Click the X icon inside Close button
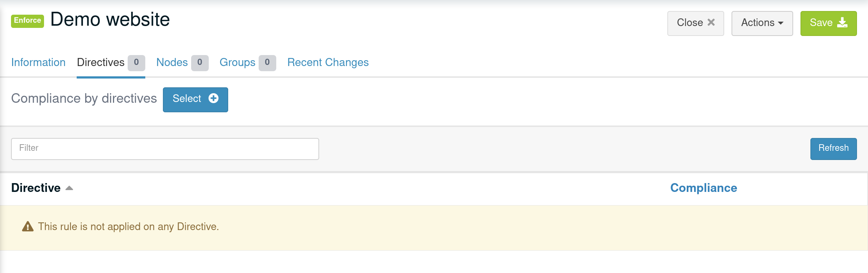The width and height of the screenshot is (868, 273). [x=711, y=22]
